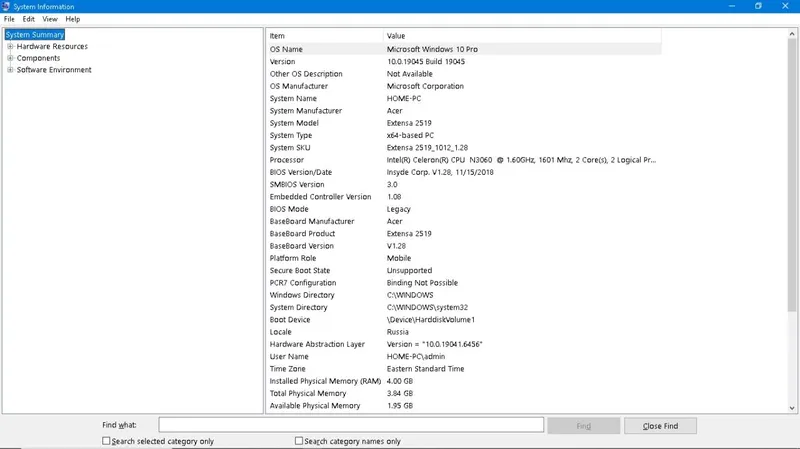Click the Hardware Abstraction Layer item

[317, 344]
